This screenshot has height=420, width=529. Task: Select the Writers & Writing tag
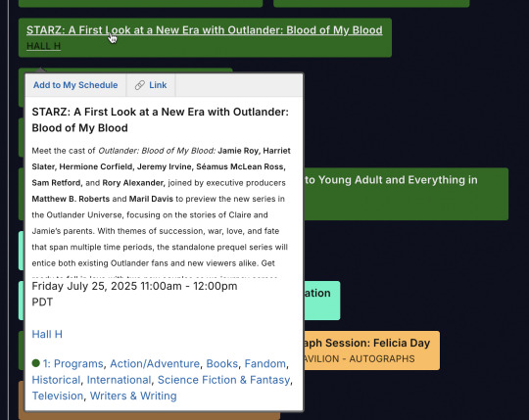click(x=133, y=396)
